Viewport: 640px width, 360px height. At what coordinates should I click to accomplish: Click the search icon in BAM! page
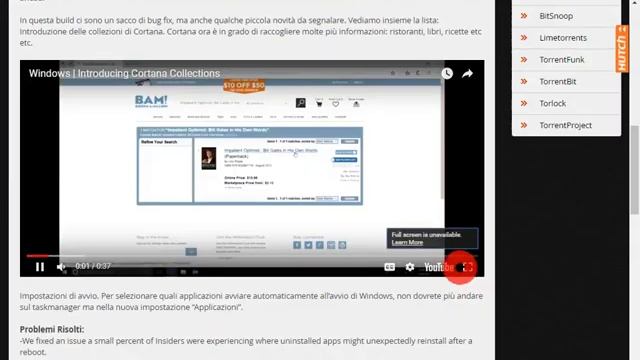click(301, 103)
